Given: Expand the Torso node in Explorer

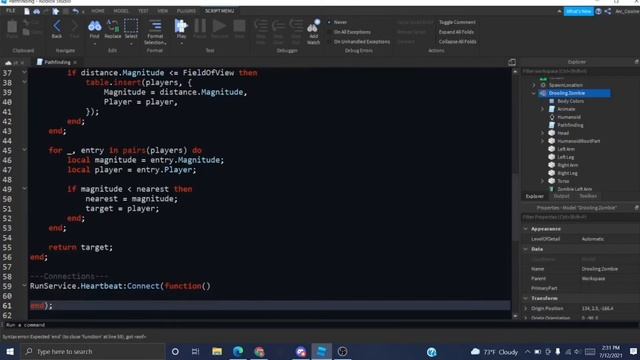Looking at the screenshot, I should (542, 181).
